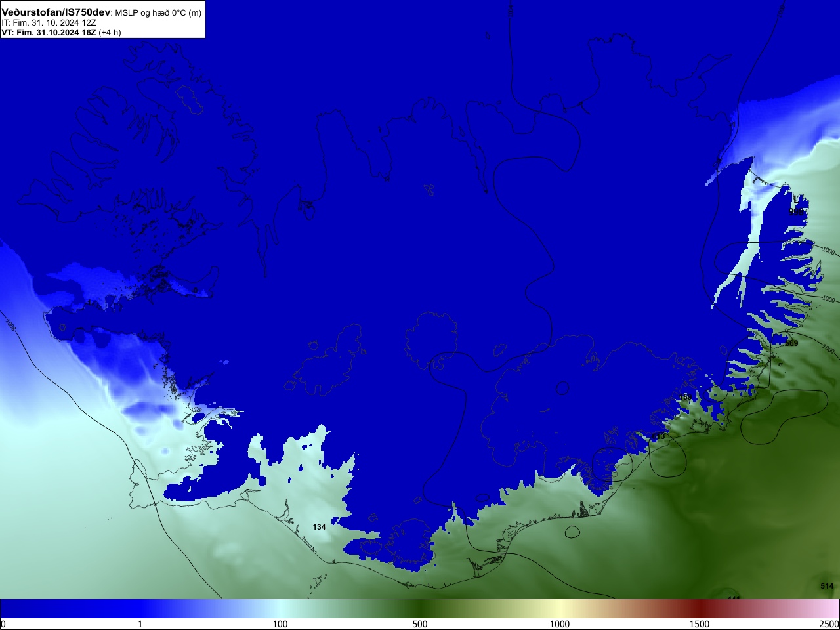840x630 pixels.
Task: Click the "613" value on the southeast coast
Action: point(658,436)
